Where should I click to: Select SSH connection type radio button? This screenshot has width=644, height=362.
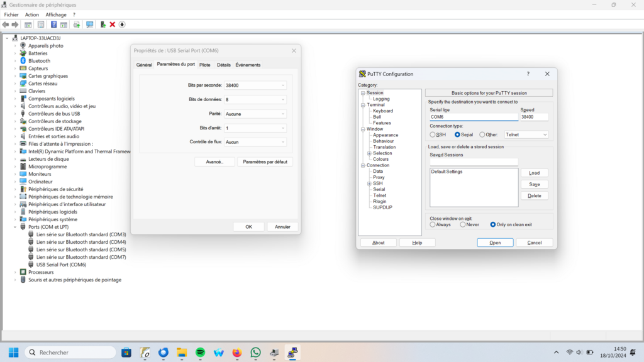point(433,134)
